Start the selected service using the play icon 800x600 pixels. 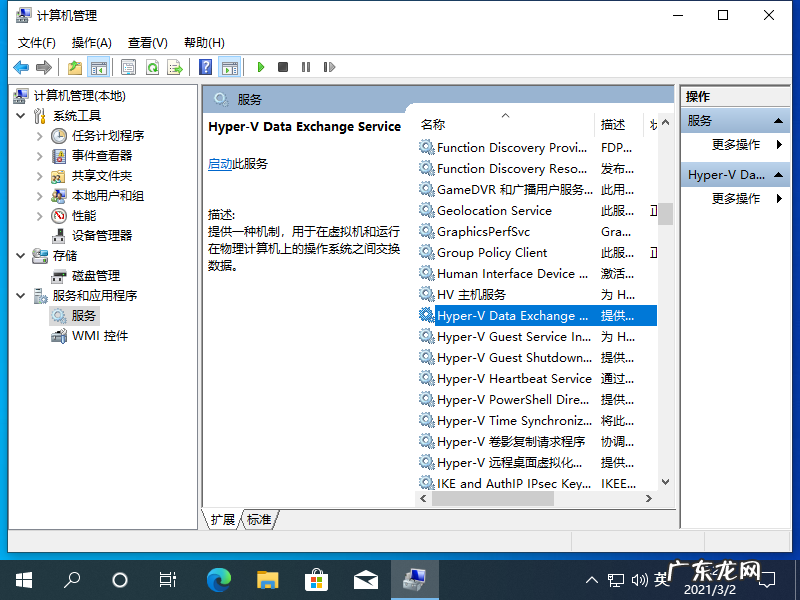coord(260,67)
